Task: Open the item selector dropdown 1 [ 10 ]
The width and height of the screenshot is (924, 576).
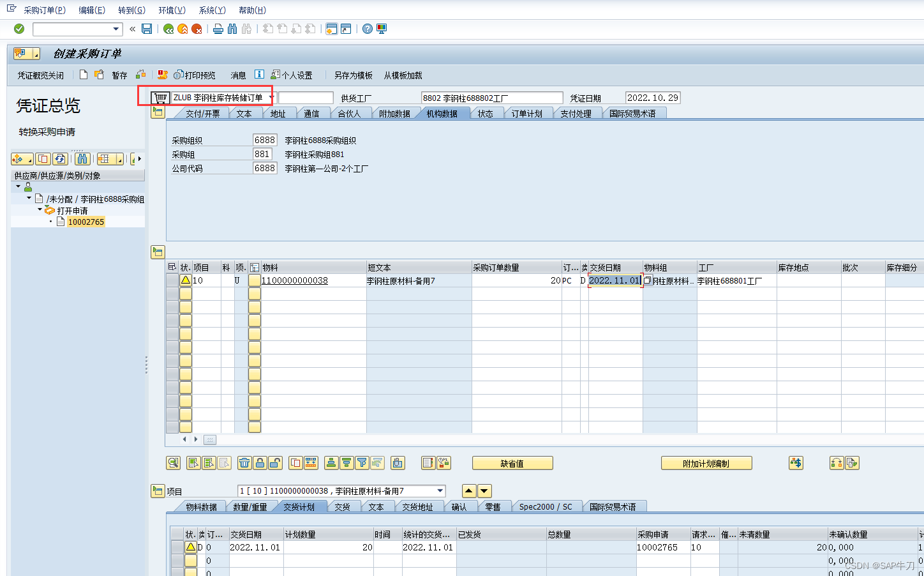Action: click(440, 491)
